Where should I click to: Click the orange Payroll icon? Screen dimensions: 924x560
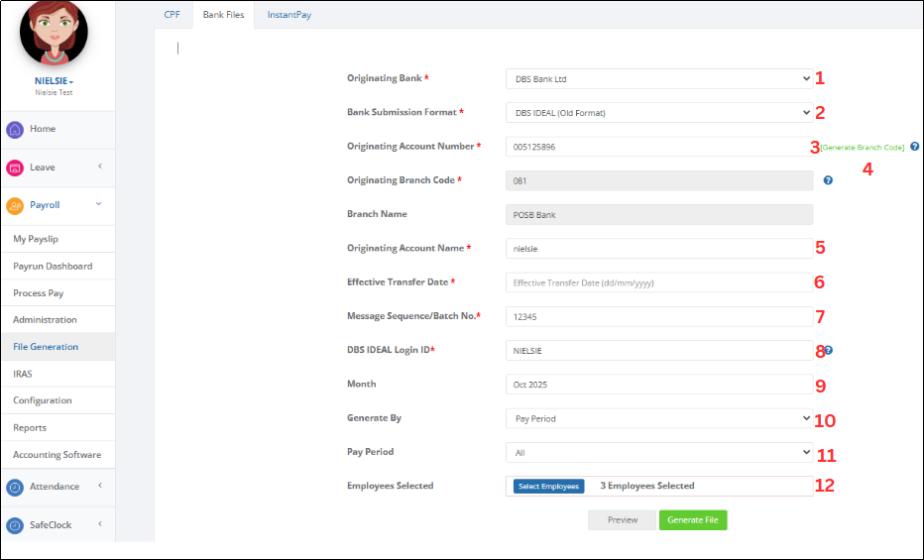point(15,205)
